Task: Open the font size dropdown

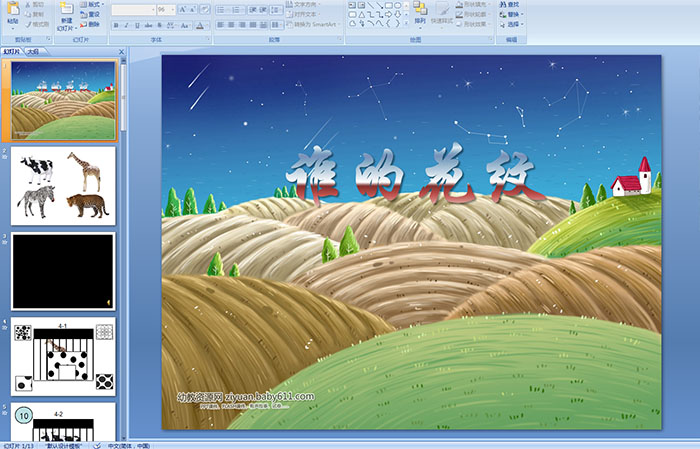Action: click(x=171, y=9)
